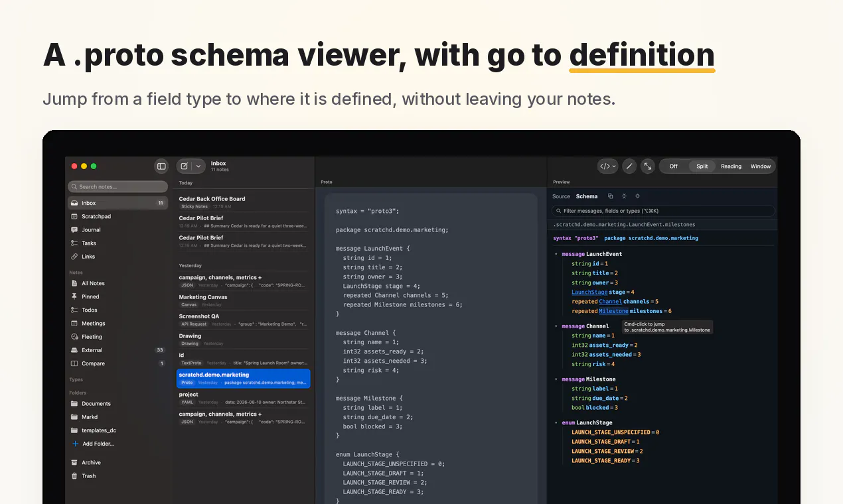Select LAUNCH_STAGE_DRAFT in the schema tree

(605, 442)
